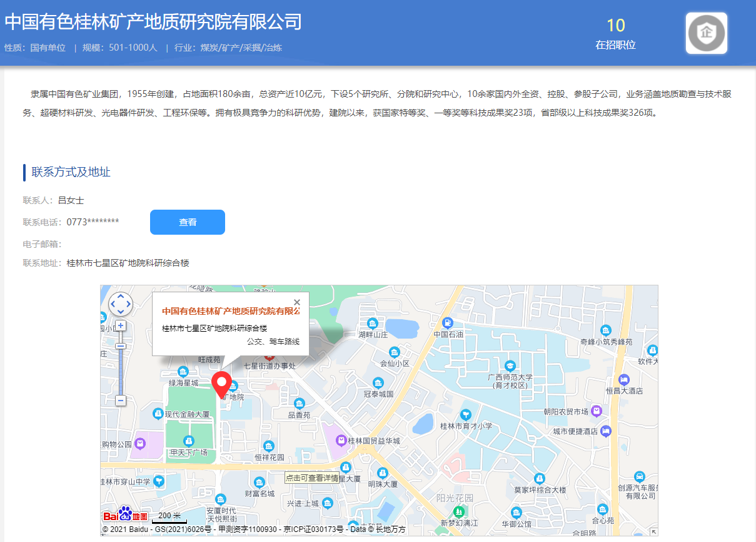Viewport: 756px width, 542px height.
Task: Click the 行业：煤炭/矿产/采掘/冶炼 industry text
Action: (x=228, y=48)
